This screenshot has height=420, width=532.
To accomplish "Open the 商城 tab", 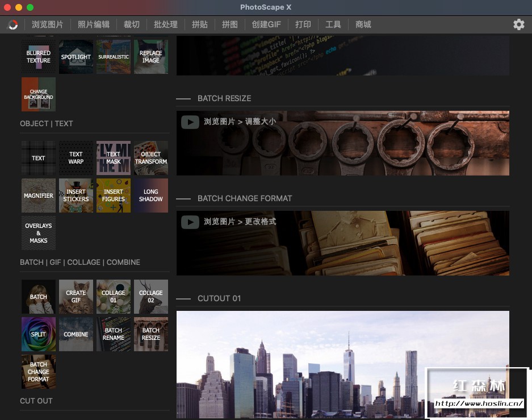I will click(363, 24).
